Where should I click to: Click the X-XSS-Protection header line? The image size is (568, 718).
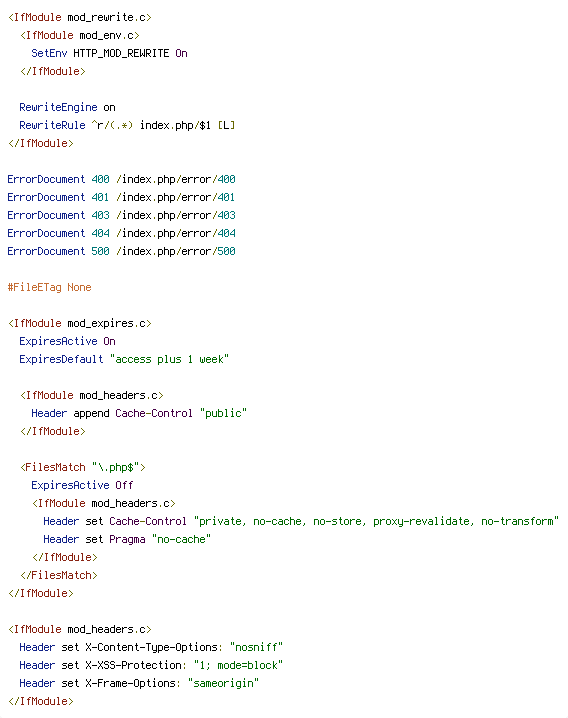click(151, 665)
